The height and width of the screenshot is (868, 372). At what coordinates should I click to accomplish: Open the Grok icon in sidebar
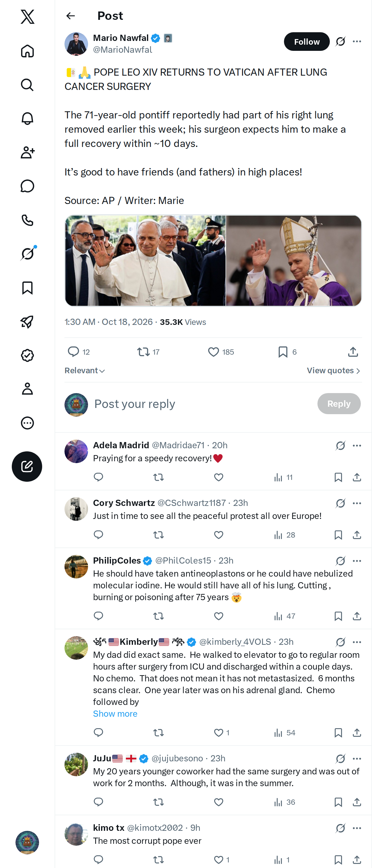click(27, 254)
